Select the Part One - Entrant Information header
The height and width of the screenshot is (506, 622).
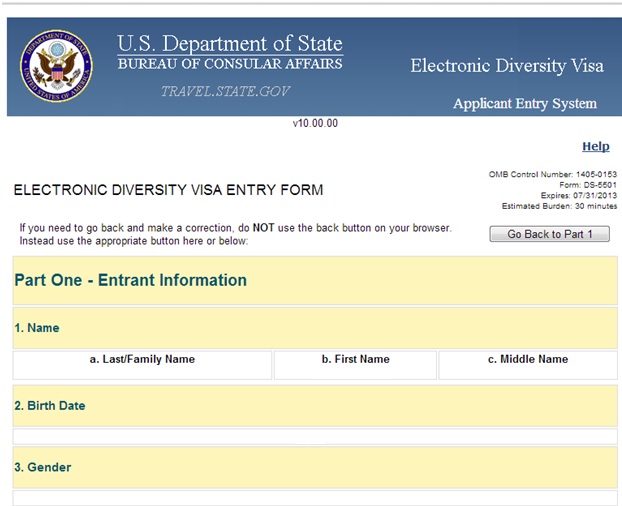coord(130,280)
